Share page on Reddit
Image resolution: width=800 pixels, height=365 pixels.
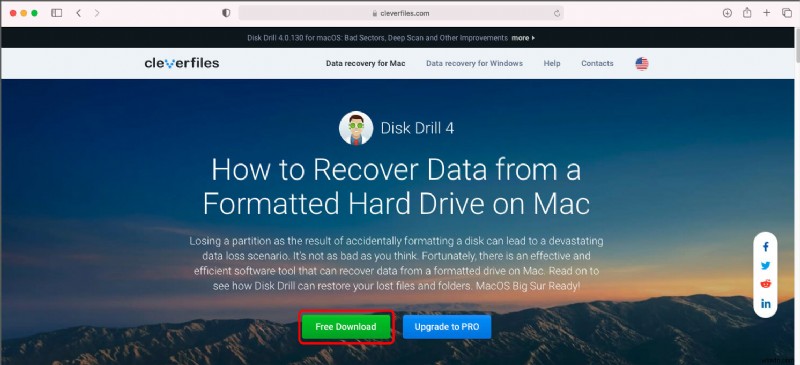point(766,284)
